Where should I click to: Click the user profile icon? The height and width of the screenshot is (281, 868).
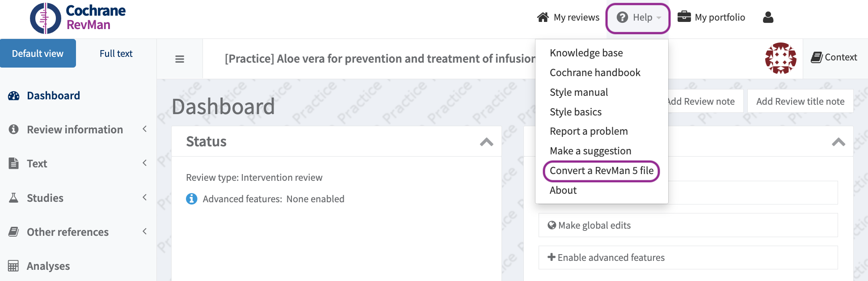pyautogui.click(x=768, y=17)
